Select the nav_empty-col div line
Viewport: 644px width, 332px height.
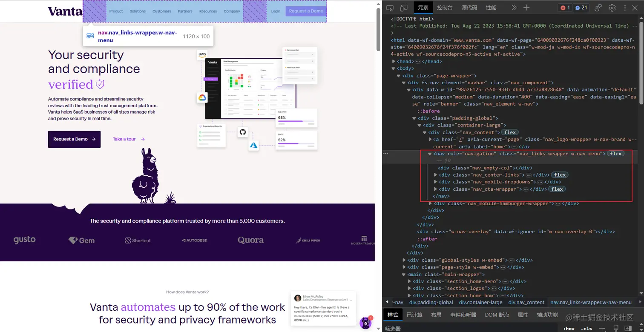(485, 168)
